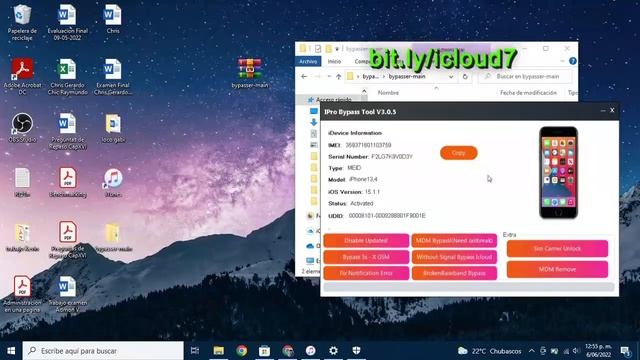Click Without Signal Bypass iCloud button
Viewport: 640px width, 360px height.
tap(454, 257)
